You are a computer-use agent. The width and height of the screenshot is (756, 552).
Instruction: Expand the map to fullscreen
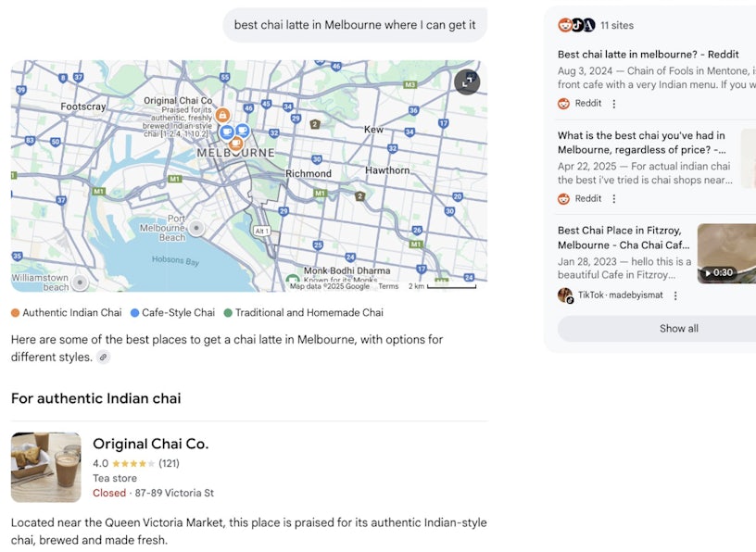[x=467, y=82]
